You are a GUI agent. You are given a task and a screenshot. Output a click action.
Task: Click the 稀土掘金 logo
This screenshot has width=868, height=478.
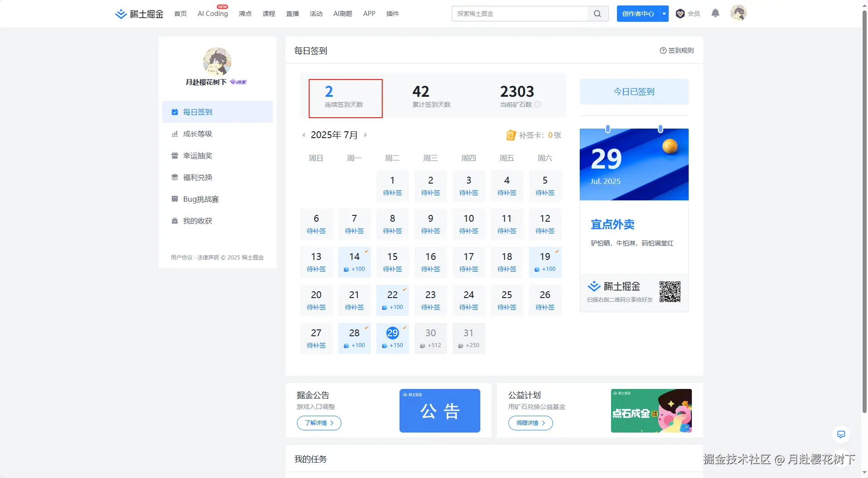pos(138,13)
